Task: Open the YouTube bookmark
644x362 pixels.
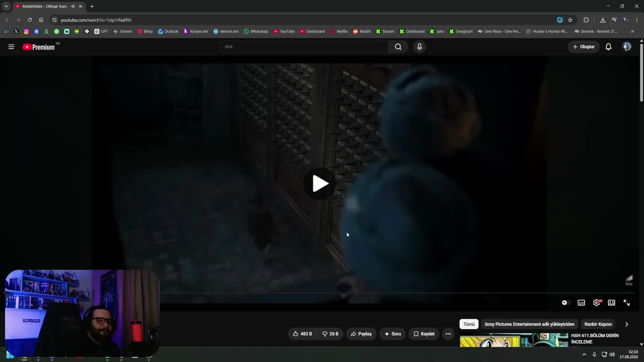Action: pos(284,31)
